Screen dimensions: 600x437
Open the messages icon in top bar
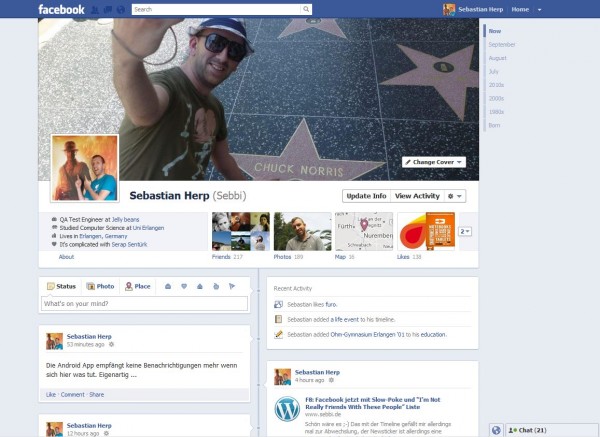108,9
